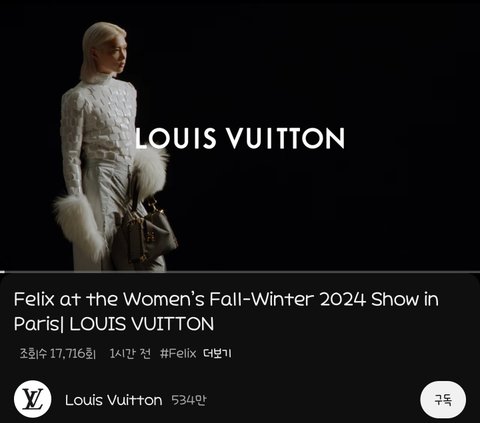The image size is (480, 423).
Task: Click the 534만 subscriber count
Action: pyautogui.click(x=189, y=400)
